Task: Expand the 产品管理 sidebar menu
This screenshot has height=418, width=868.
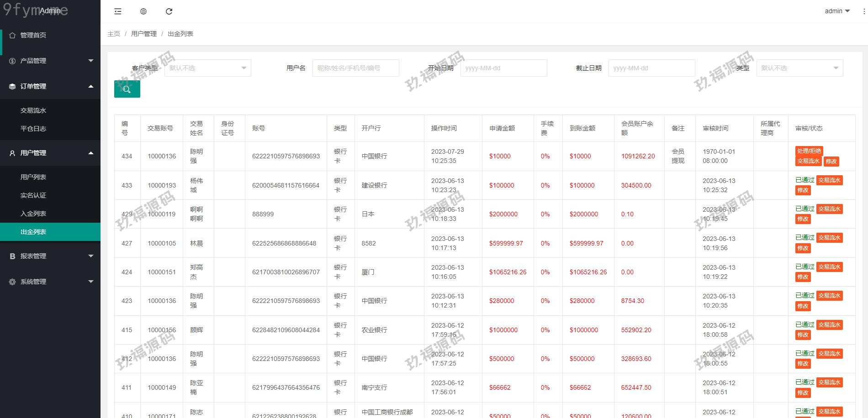Action: click(x=50, y=61)
